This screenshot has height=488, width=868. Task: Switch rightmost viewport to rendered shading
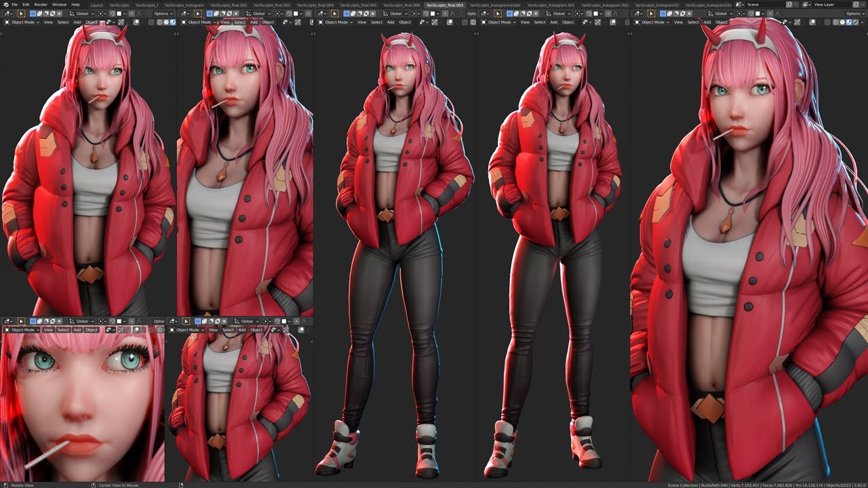tap(857, 22)
